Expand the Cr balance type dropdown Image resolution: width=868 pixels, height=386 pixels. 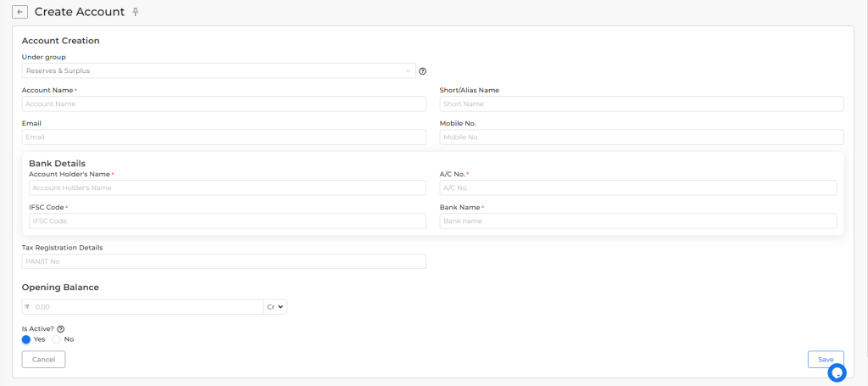pyautogui.click(x=275, y=307)
